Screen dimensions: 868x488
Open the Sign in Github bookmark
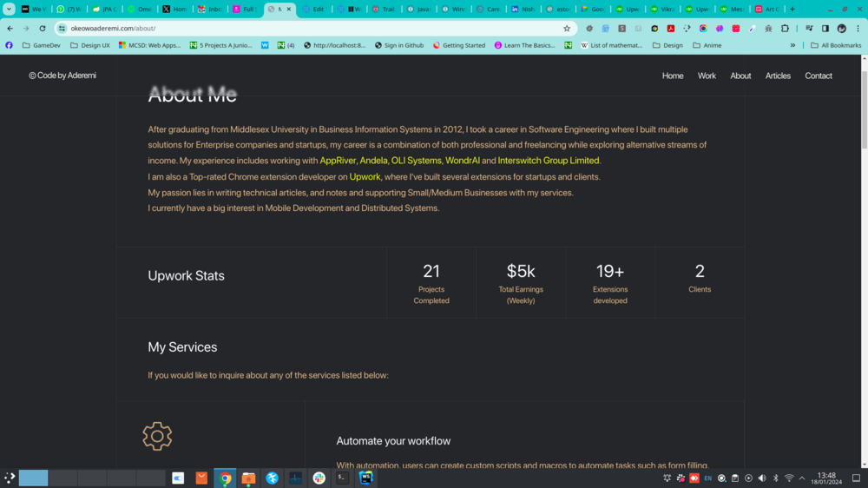click(399, 45)
